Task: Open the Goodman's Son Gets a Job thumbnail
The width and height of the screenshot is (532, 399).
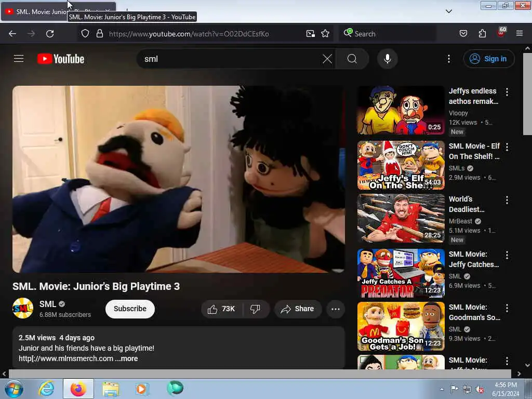Action: (401, 326)
